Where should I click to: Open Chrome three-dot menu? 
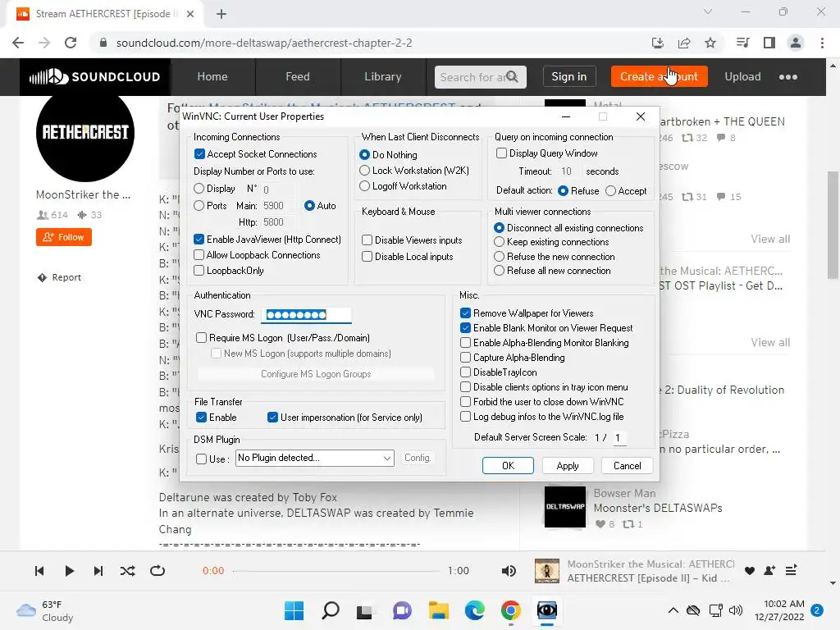point(822,43)
